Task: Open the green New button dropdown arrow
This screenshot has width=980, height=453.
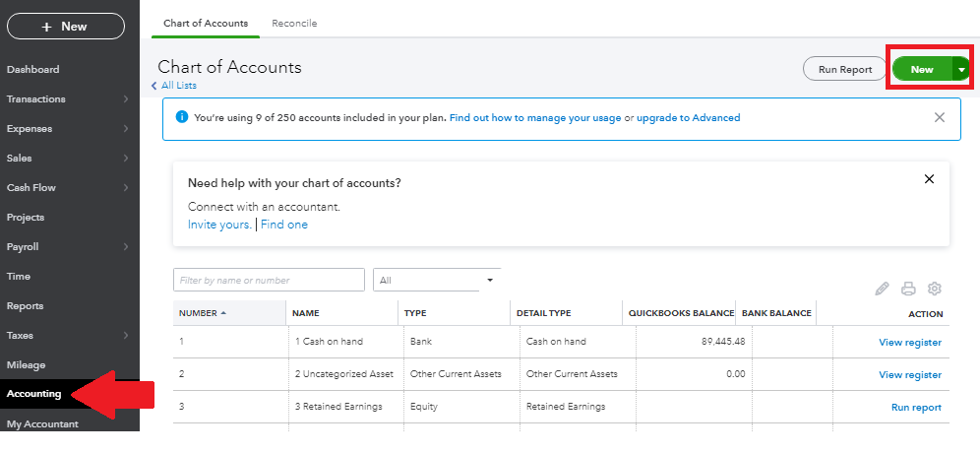Action: [961, 70]
